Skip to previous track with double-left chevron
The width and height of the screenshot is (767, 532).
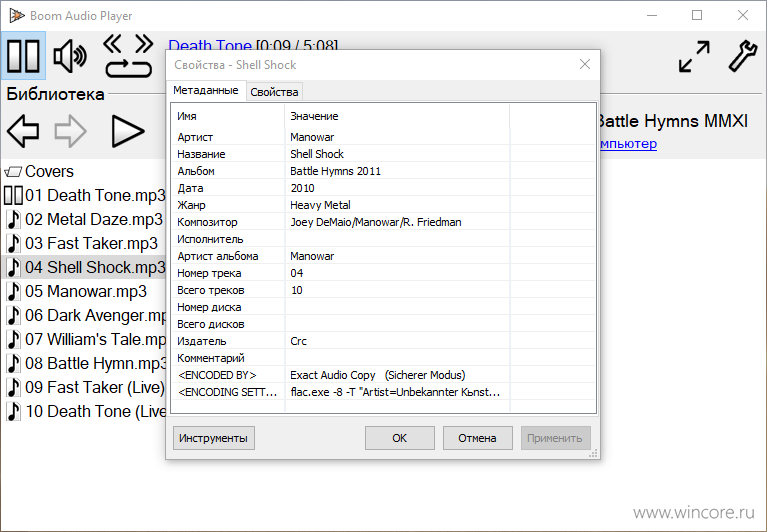point(113,44)
